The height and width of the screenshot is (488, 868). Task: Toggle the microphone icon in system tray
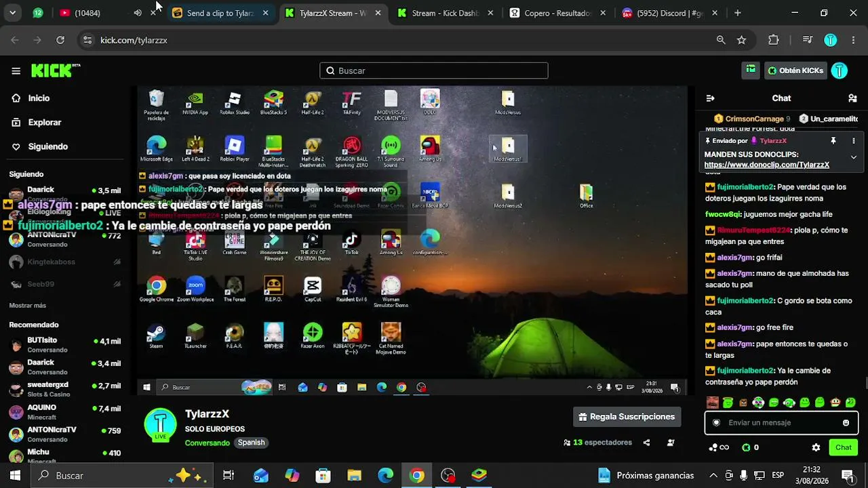tap(744, 475)
